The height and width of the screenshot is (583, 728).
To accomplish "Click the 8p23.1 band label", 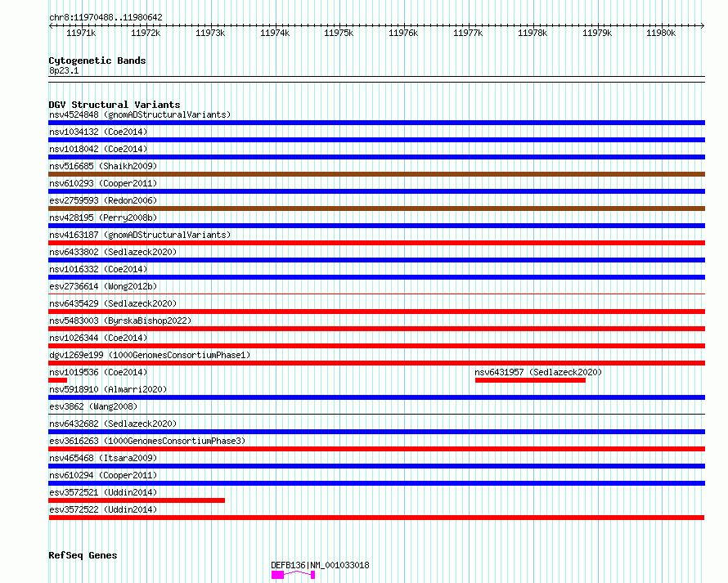I will click(64, 70).
